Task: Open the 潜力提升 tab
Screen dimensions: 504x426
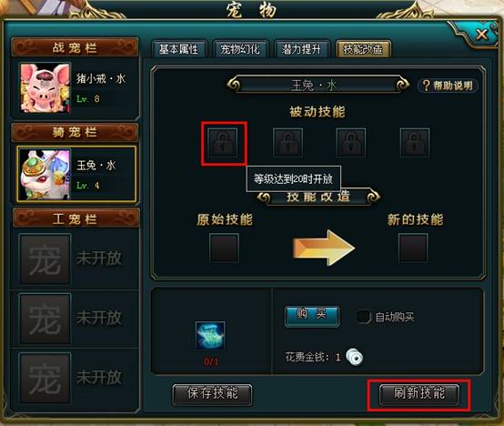Action: (x=301, y=49)
